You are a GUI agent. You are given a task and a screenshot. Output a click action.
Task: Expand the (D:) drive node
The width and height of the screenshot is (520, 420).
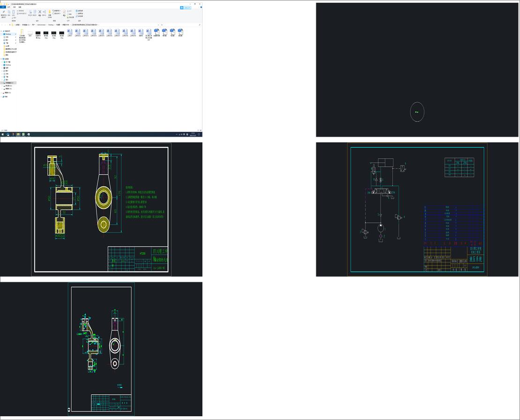(2, 86)
